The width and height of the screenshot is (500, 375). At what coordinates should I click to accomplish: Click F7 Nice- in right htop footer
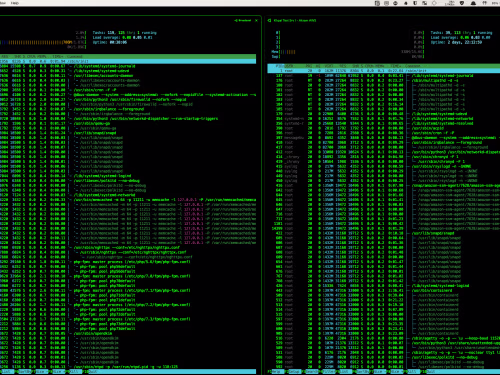coord(378,371)
